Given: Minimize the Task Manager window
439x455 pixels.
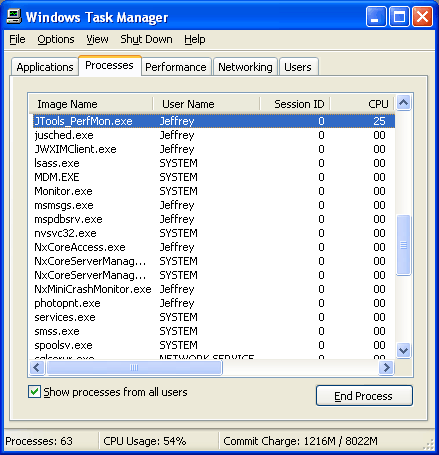Looking at the screenshot, I should tap(376, 16).
